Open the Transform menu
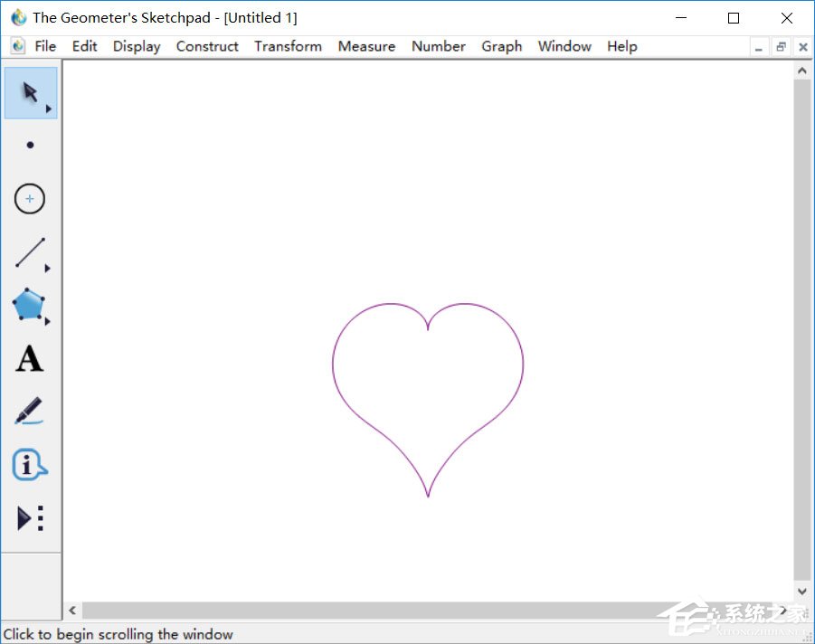The width and height of the screenshot is (815, 644). click(288, 46)
